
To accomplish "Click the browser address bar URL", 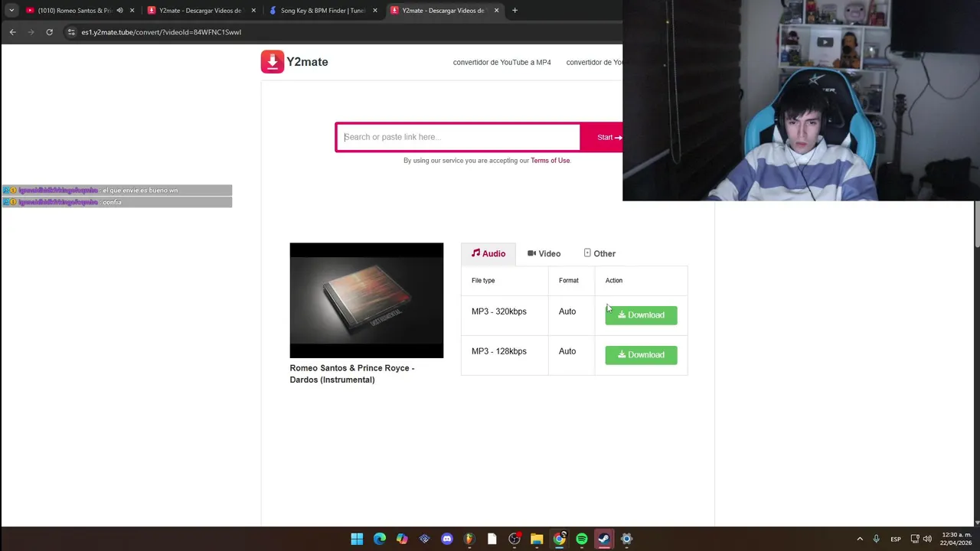I will click(162, 32).
